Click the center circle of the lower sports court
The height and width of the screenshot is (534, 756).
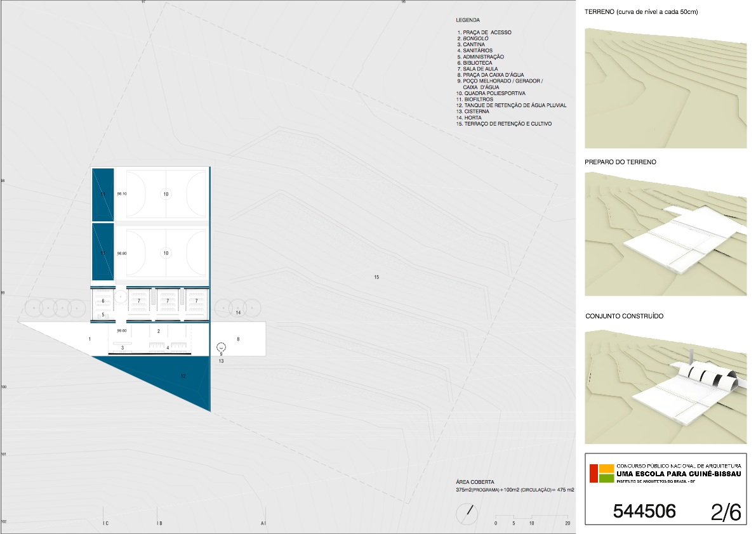[166, 253]
